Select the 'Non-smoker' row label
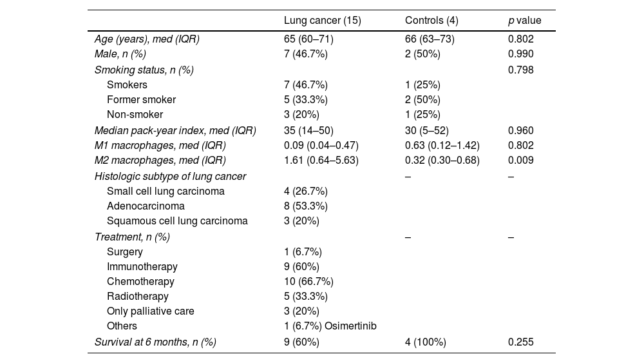This screenshot has height=363, width=644. [x=135, y=115]
